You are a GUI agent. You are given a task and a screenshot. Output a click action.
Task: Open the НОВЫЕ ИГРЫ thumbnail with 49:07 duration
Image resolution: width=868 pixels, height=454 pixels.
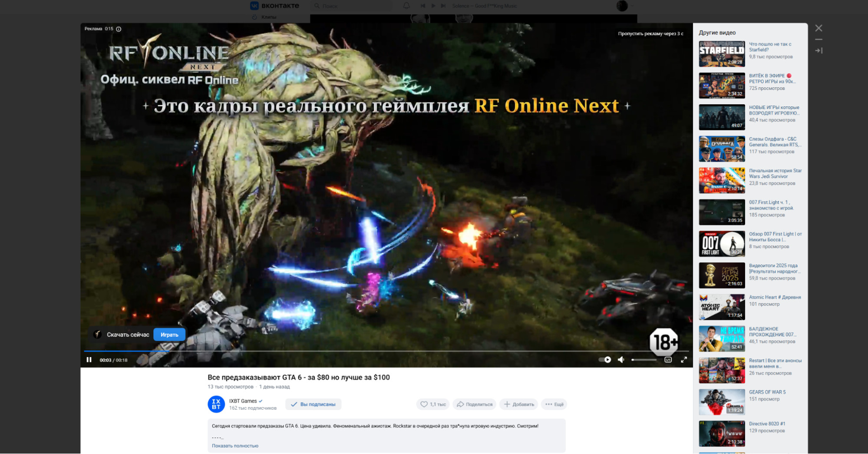(722, 117)
